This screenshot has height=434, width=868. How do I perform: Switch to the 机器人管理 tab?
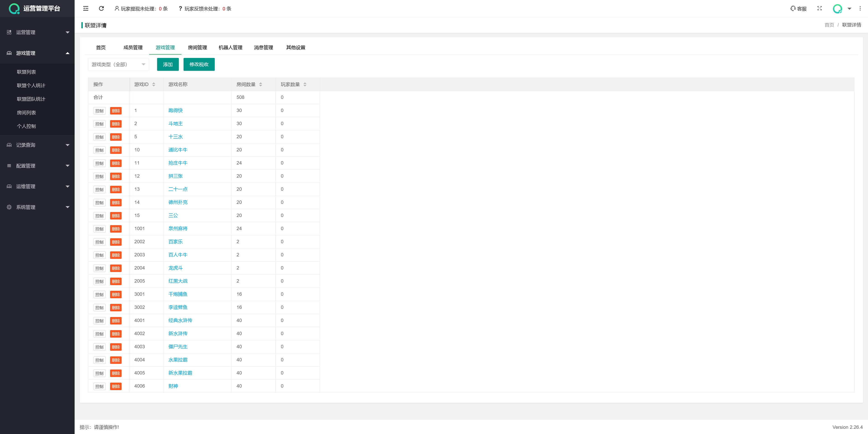pos(230,48)
